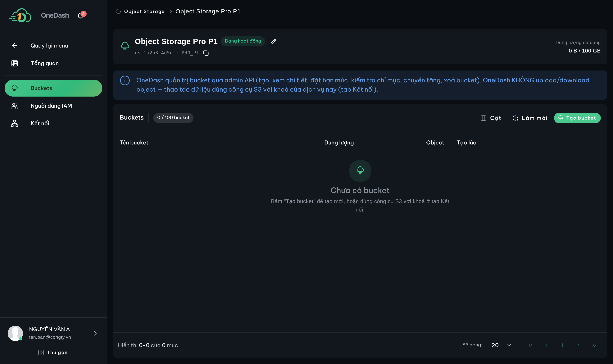Click page number 1

pyautogui.click(x=562, y=345)
